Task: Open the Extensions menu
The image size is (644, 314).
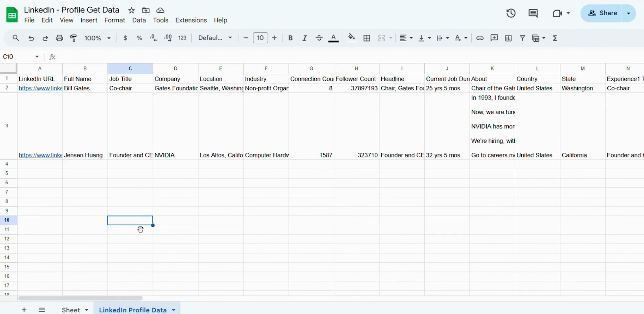Action: coord(191,20)
